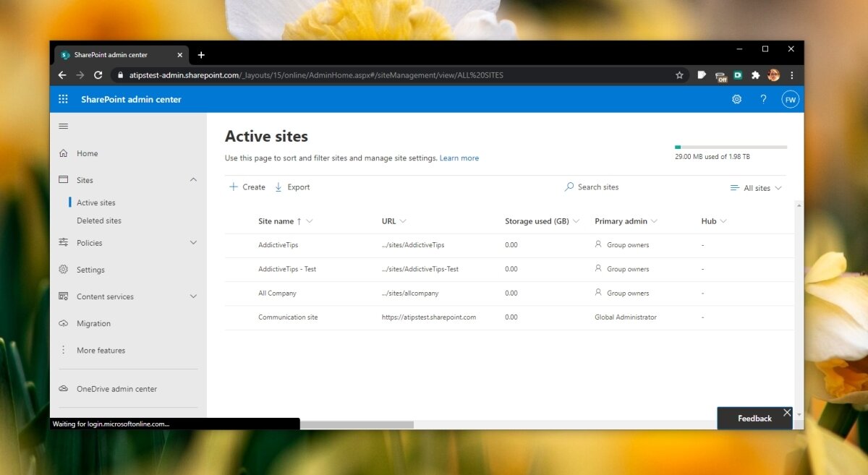This screenshot has height=475, width=868.
Task: Reload the page in browser
Action: 98,75
